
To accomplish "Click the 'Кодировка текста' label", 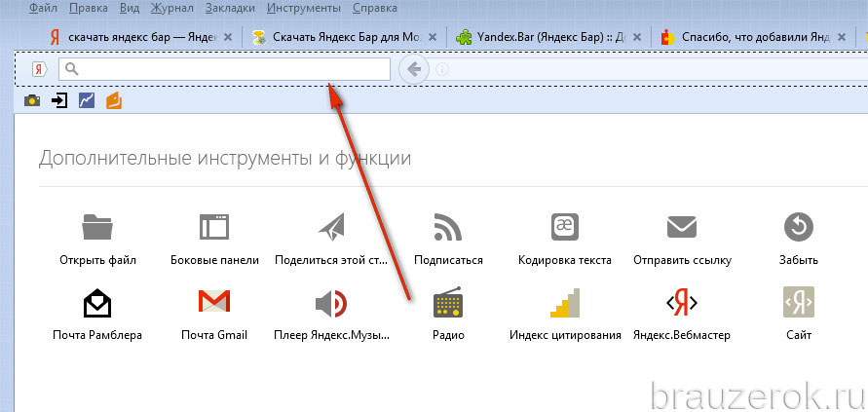I will tap(565, 260).
